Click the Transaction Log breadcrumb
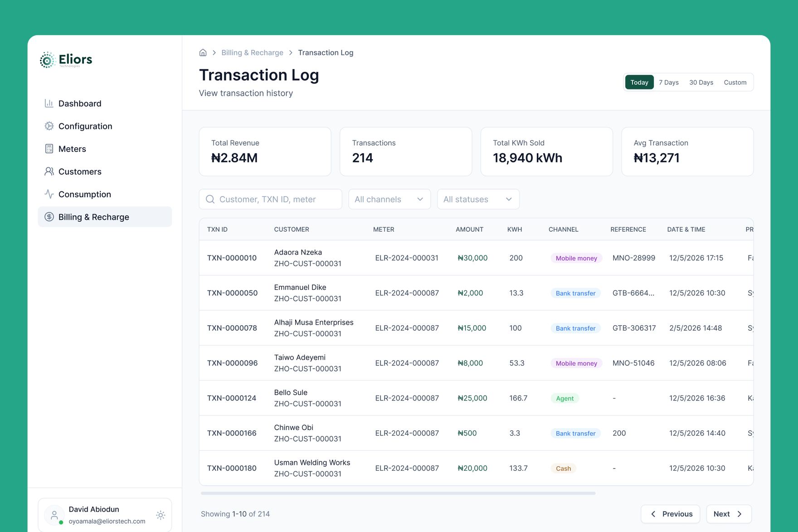798x532 pixels. [326, 53]
